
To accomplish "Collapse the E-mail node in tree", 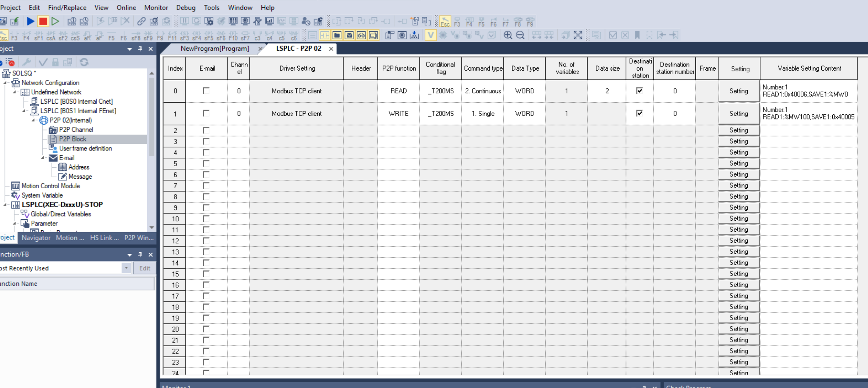I will click(43, 158).
